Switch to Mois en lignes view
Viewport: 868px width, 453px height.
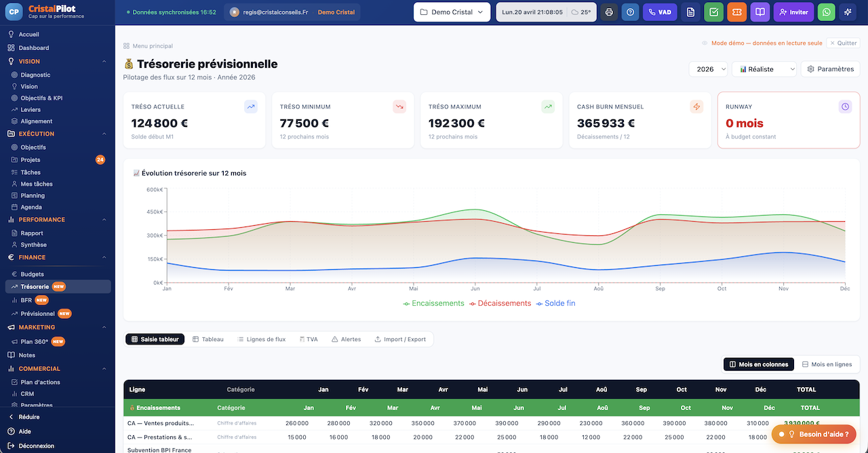click(x=827, y=364)
